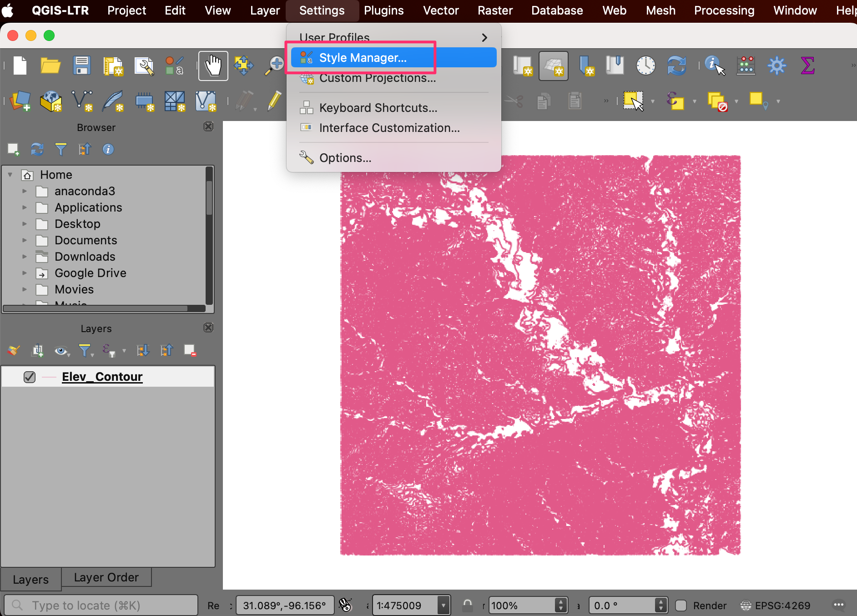Click the Identify Features tool icon
Screen dimensions: 857x616
tap(714, 66)
